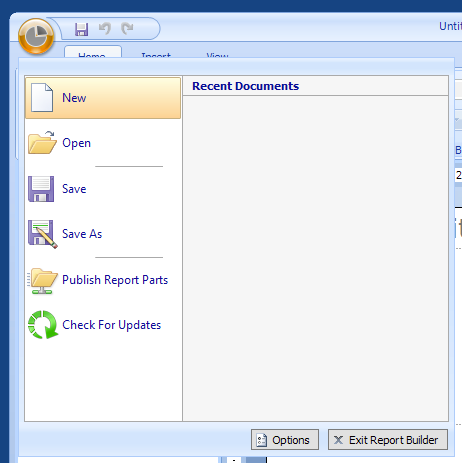Click the Undo arrow in quick access toolbar
The width and height of the screenshot is (462, 463).
coord(105,29)
